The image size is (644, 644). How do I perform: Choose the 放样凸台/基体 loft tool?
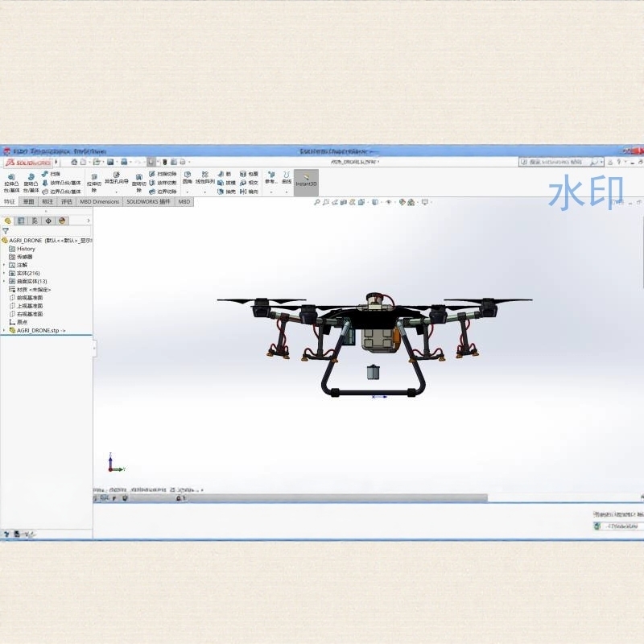(x=62, y=183)
